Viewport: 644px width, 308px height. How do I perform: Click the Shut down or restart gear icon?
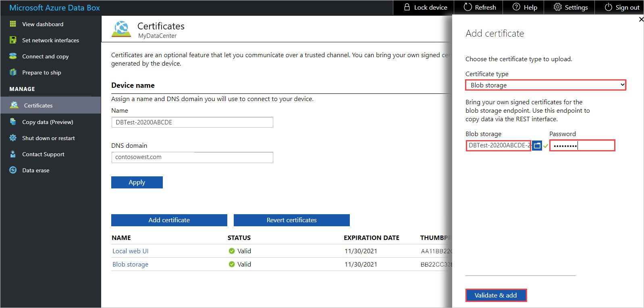pos(13,138)
